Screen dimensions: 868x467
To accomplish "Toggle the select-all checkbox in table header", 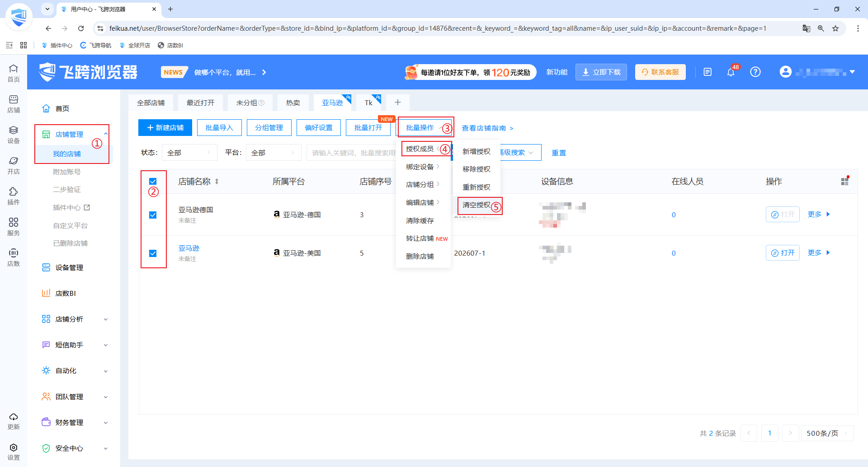I will (153, 182).
